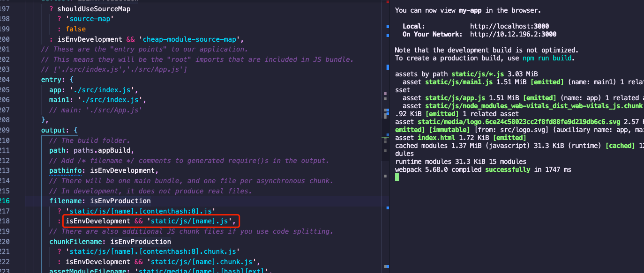644x273 pixels.
Task: Click line number 216 in the gutter
Action: coord(5,200)
